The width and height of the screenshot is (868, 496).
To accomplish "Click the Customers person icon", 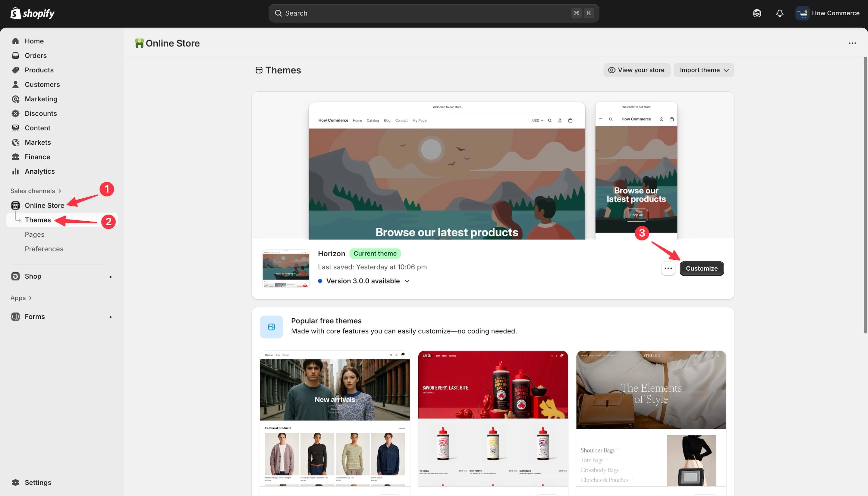I will [15, 84].
